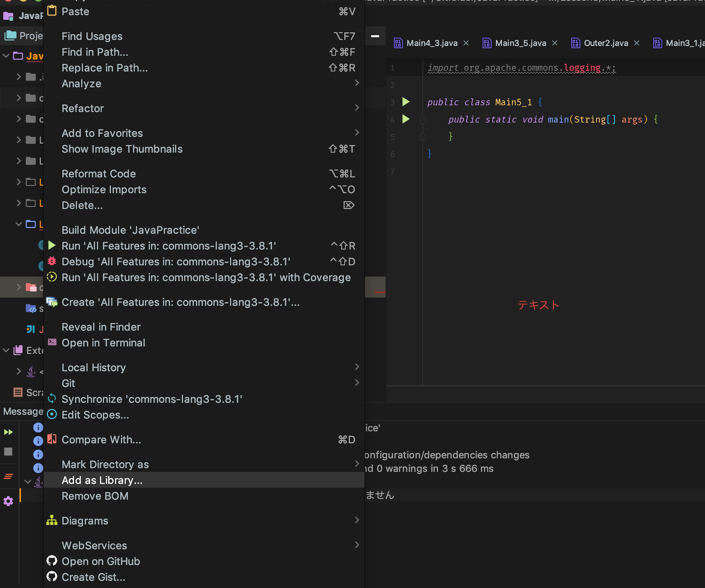
Task: Click line number 6 in the gutter
Action: pos(392,154)
